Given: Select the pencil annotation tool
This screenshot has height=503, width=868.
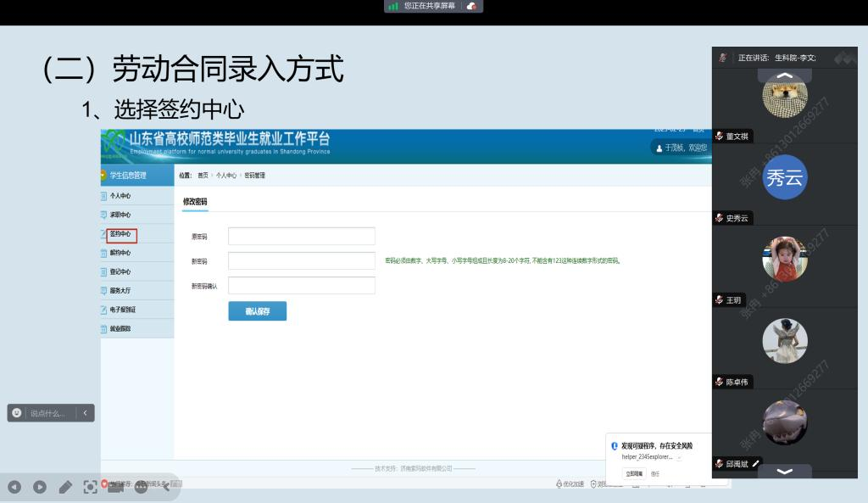Looking at the screenshot, I should pos(65,487).
